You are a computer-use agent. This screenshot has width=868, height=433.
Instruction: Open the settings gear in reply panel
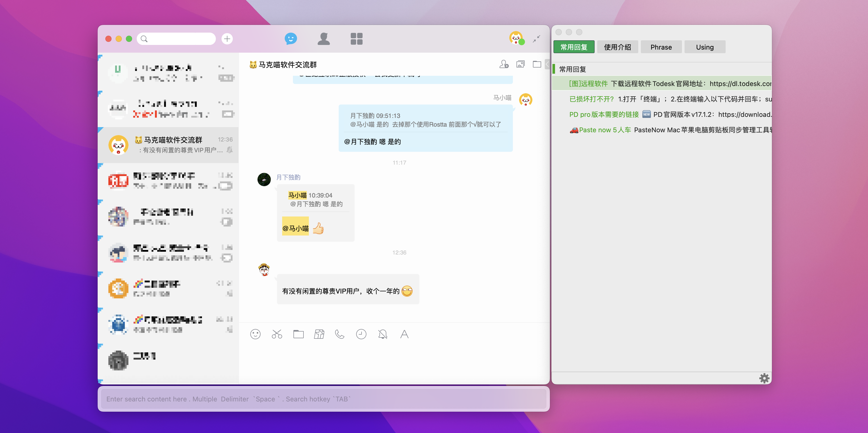pos(764,378)
